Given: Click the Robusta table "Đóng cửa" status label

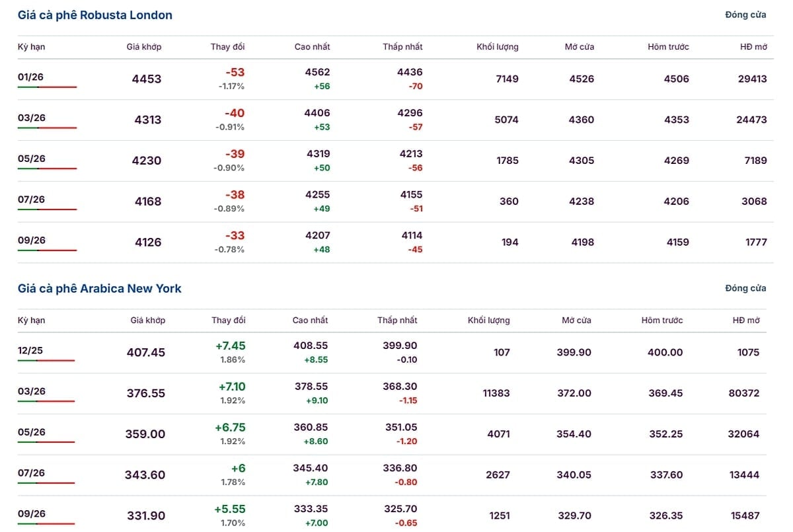Looking at the screenshot, I should coord(745,15).
